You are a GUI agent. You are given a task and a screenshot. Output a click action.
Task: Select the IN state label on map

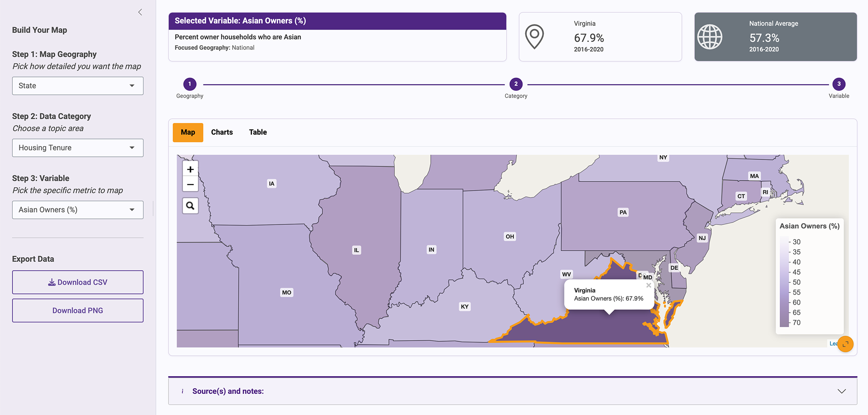pos(431,250)
